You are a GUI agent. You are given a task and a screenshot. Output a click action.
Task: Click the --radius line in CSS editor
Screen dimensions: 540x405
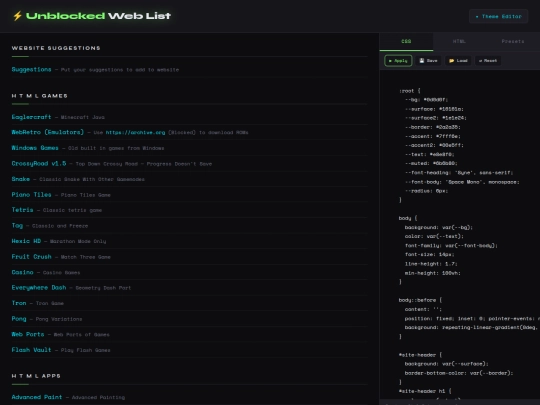(x=426, y=191)
